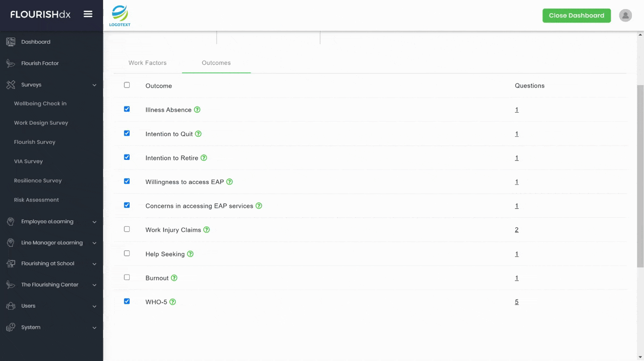Image resolution: width=644 pixels, height=361 pixels.
Task: Click the help icon beside Burnout
Action: point(174,278)
